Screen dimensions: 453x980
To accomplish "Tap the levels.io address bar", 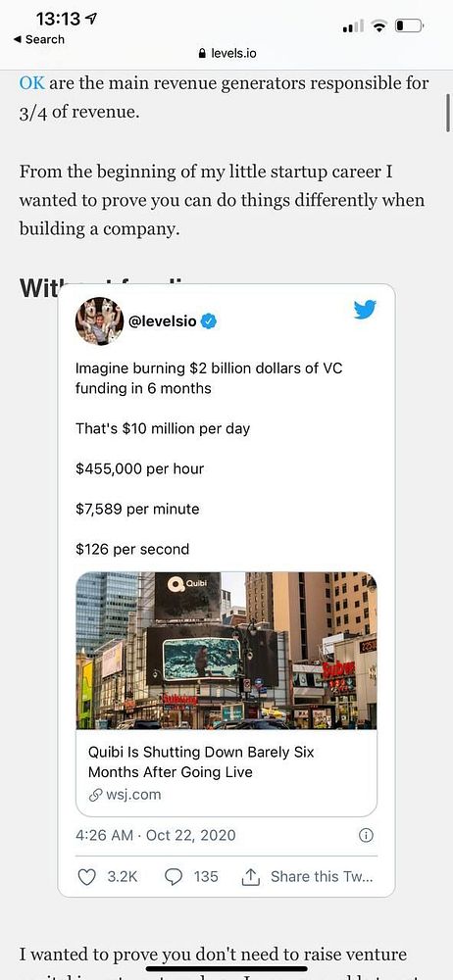I will [226, 54].
